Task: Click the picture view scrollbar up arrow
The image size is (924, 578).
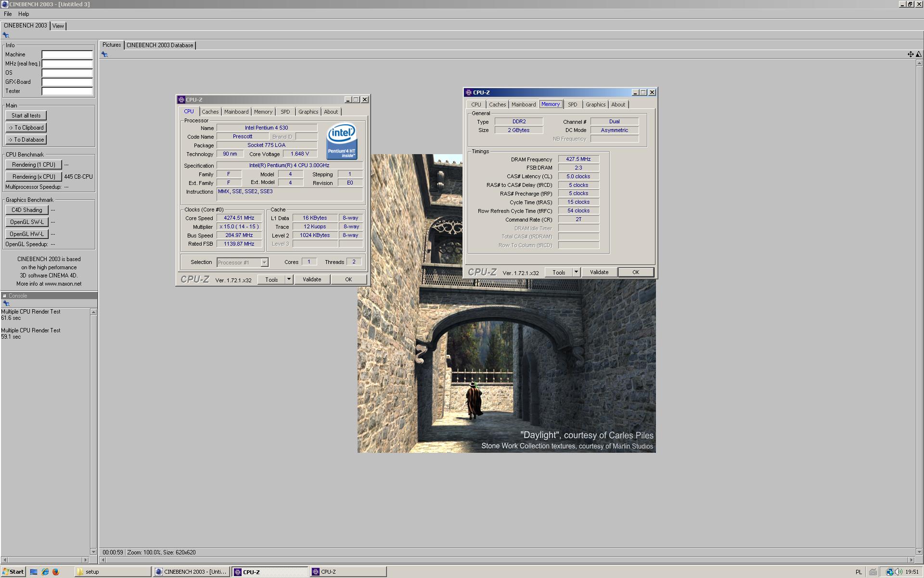Action: coord(920,63)
